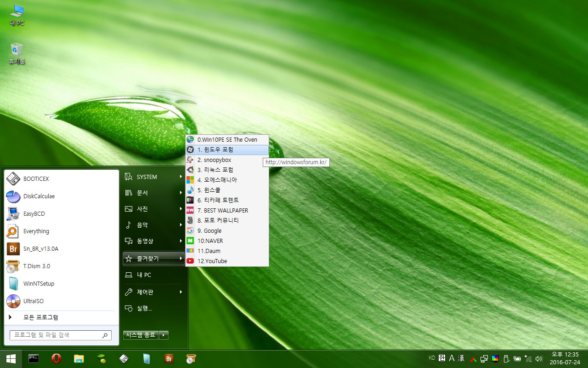Open DiskCalculae from the start menu list
This screenshot has height=368, width=588.
(x=61, y=196)
